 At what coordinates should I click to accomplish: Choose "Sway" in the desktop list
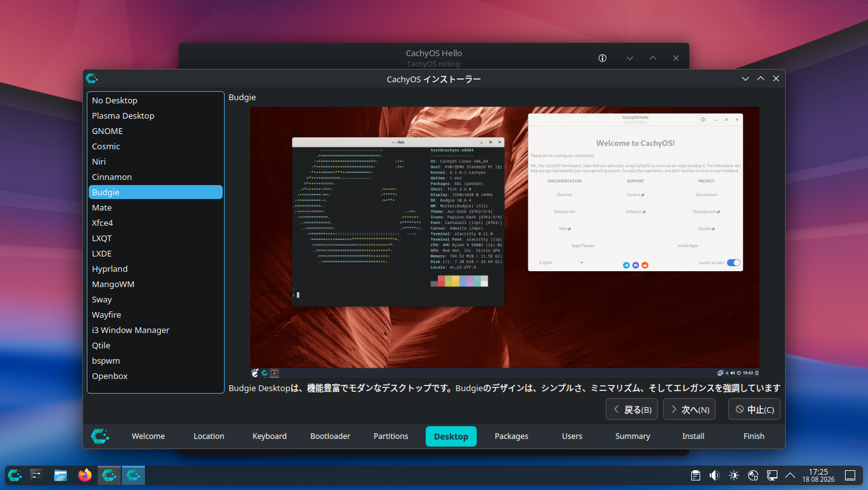(156, 299)
